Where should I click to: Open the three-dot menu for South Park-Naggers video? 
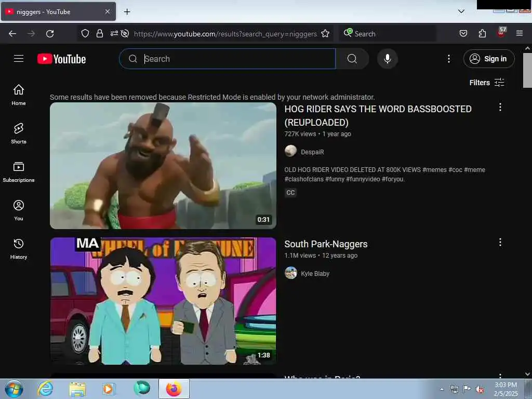point(500,242)
